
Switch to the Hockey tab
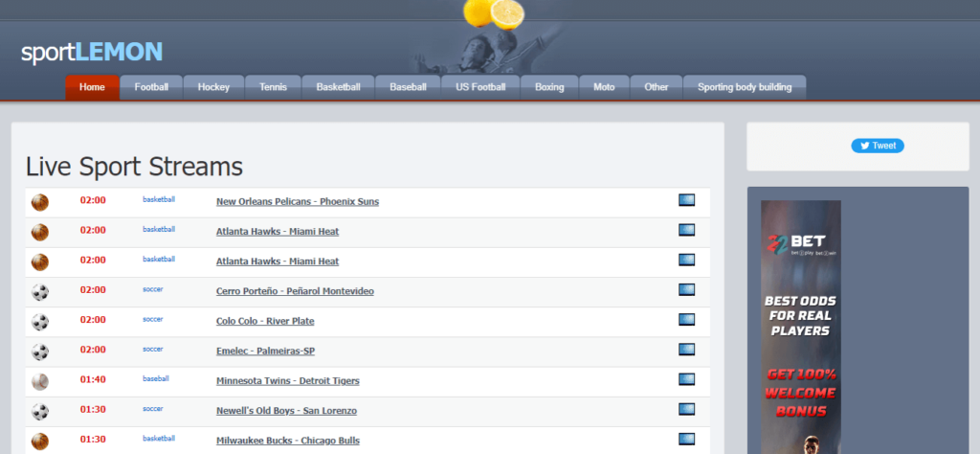tap(213, 87)
